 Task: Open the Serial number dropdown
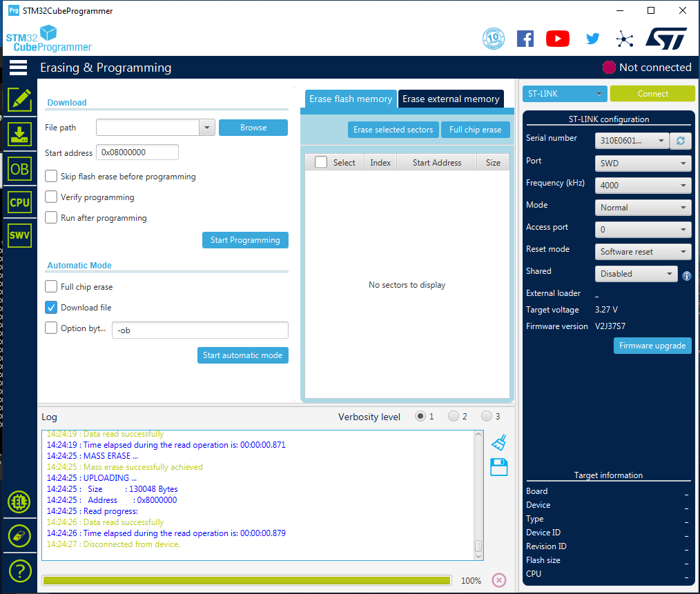pos(632,141)
